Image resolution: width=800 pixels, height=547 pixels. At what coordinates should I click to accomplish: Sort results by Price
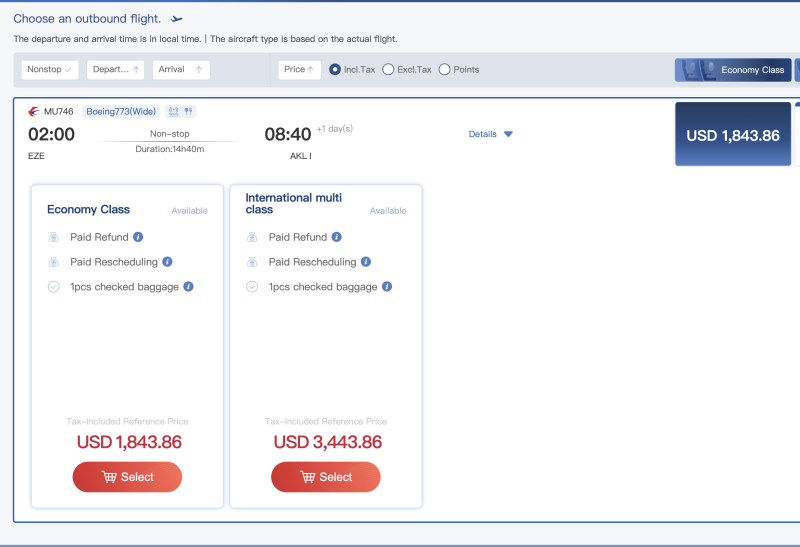coord(299,70)
